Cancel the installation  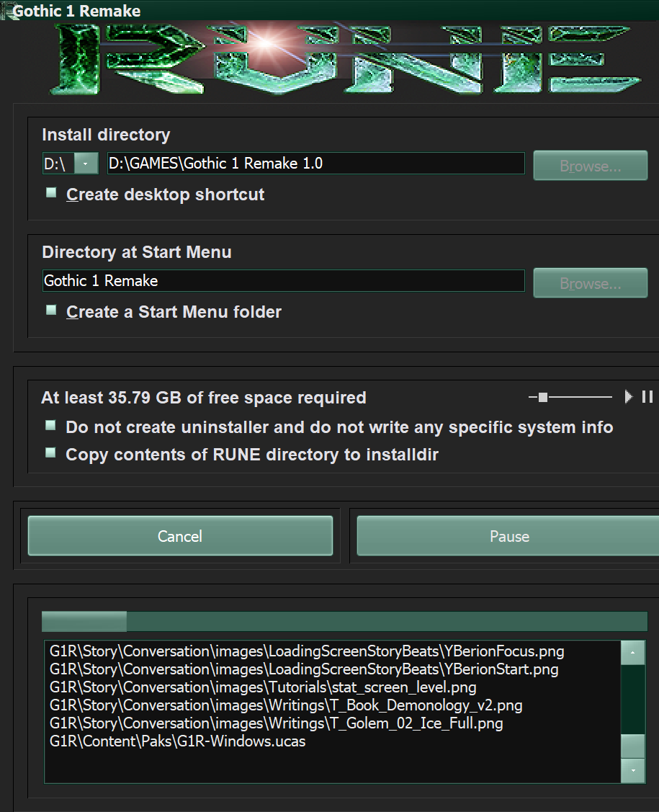180,536
